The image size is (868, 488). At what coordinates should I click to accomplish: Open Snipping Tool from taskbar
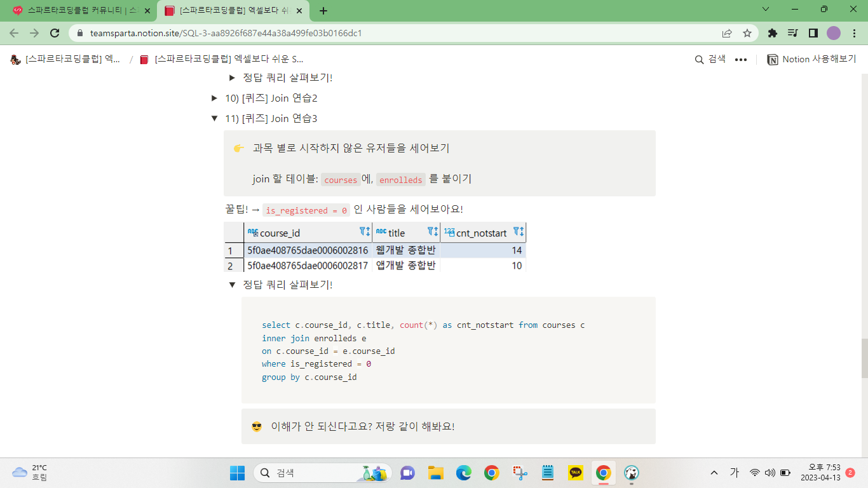520,473
